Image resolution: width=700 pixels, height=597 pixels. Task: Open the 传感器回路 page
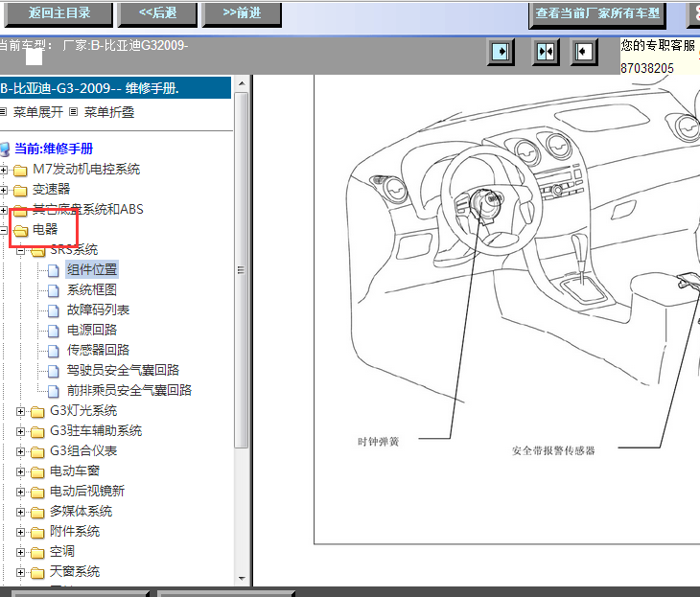coord(98,351)
